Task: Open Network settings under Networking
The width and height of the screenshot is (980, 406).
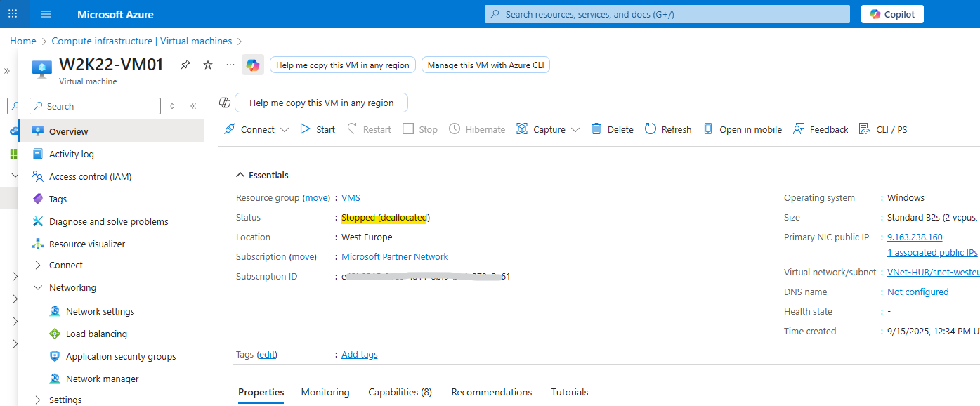Action: click(x=100, y=311)
